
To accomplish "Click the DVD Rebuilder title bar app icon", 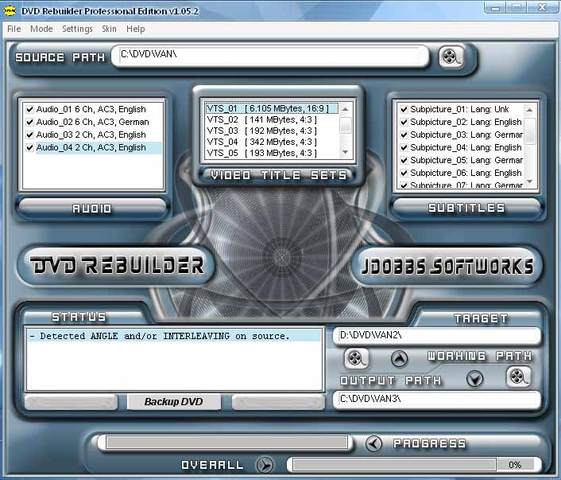I will pyautogui.click(x=10, y=11).
